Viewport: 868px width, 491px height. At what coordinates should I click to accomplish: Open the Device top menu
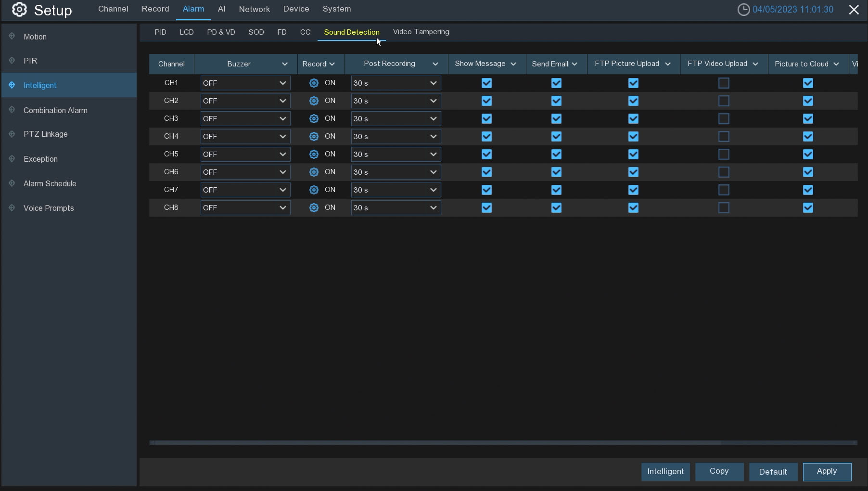[296, 9]
